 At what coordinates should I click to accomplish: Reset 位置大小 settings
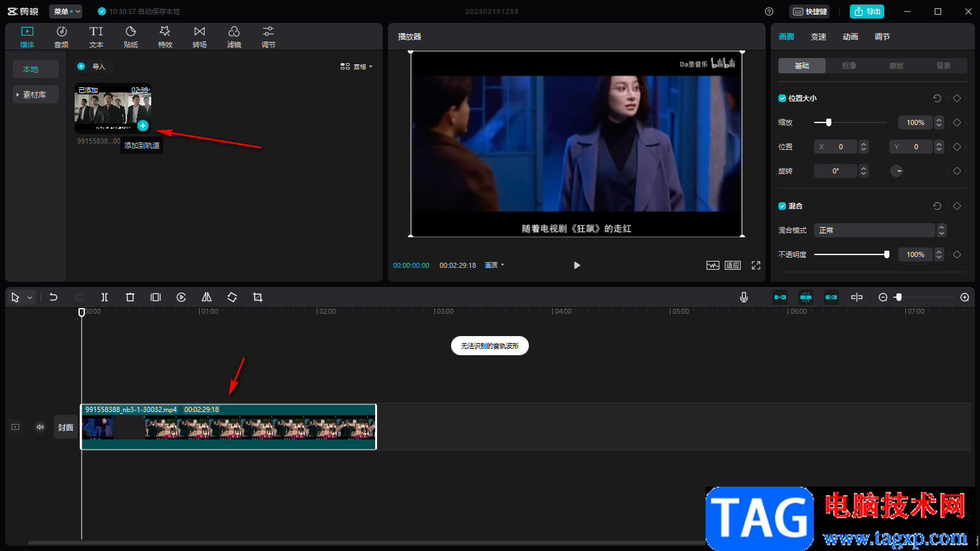[x=937, y=98]
